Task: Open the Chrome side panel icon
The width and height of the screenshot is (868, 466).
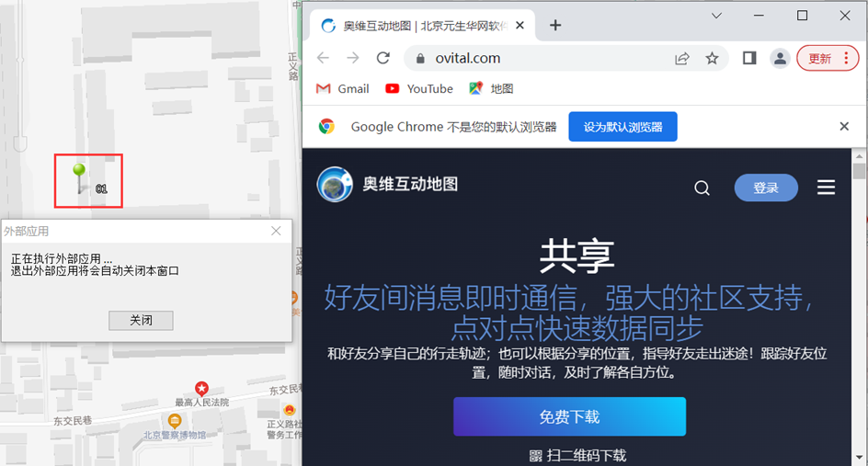Action: 749,58
